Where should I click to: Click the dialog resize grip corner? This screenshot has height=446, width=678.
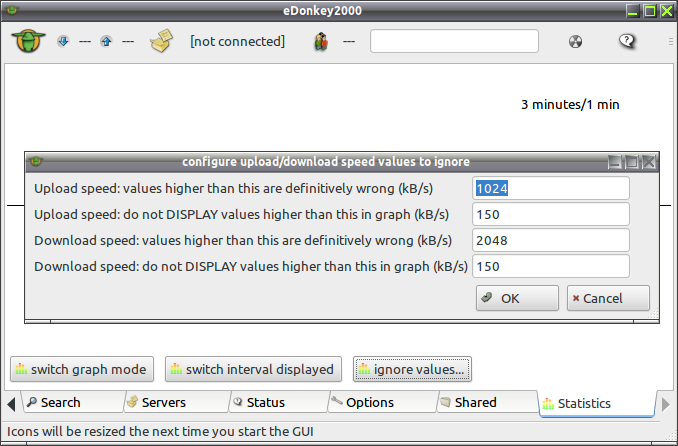coord(654,314)
